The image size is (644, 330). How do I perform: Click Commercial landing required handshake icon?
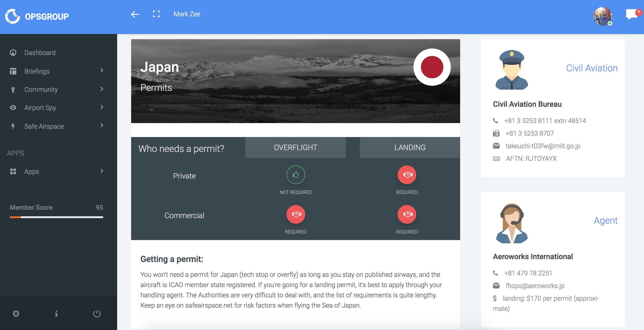tap(407, 214)
